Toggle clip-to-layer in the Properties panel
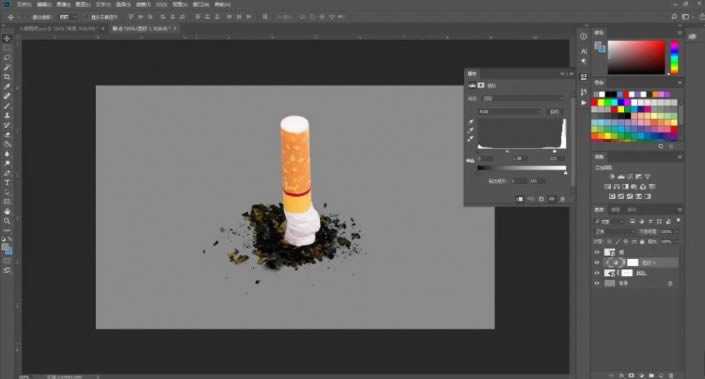Viewport: 705px width, 379px height. point(520,199)
